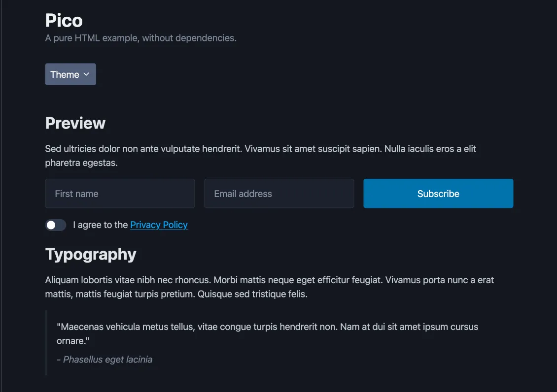557x392 pixels.
Task: Focus the First name field
Action: point(120,194)
